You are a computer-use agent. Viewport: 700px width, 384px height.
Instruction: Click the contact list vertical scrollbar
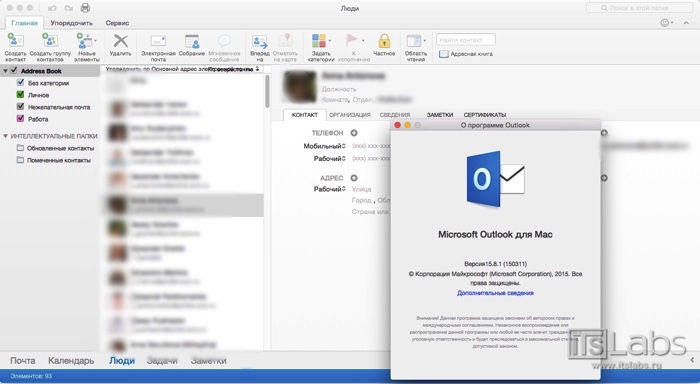267,92
